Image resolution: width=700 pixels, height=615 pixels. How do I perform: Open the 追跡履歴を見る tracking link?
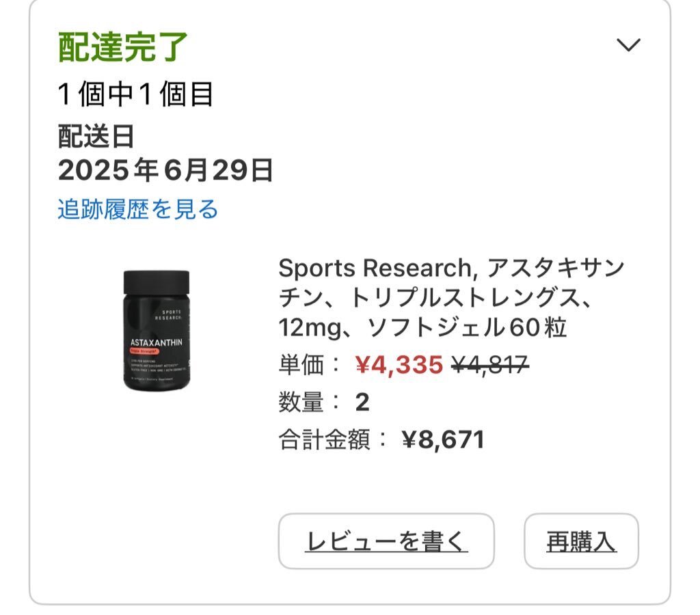(137, 209)
